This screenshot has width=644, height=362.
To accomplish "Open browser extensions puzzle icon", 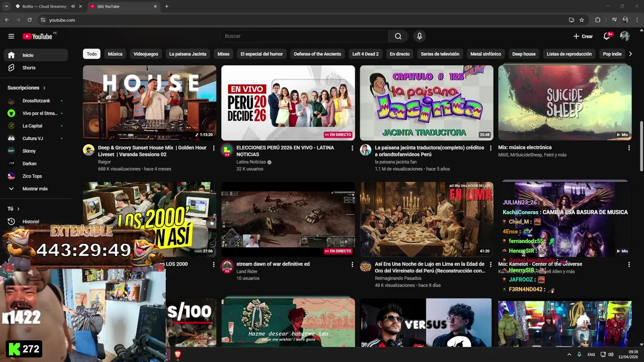I will [x=598, y=20].
